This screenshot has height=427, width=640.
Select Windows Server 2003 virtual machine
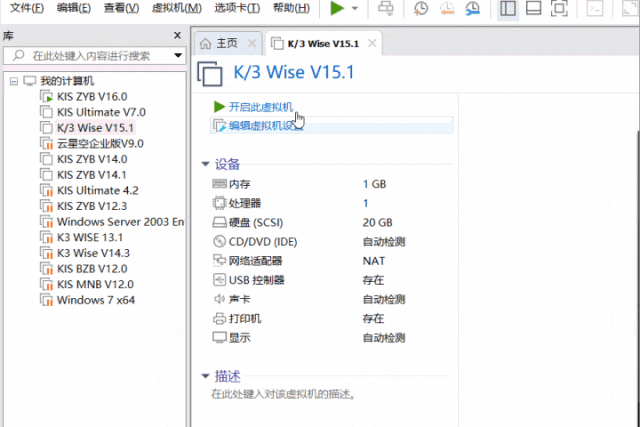tap(120, 222)
